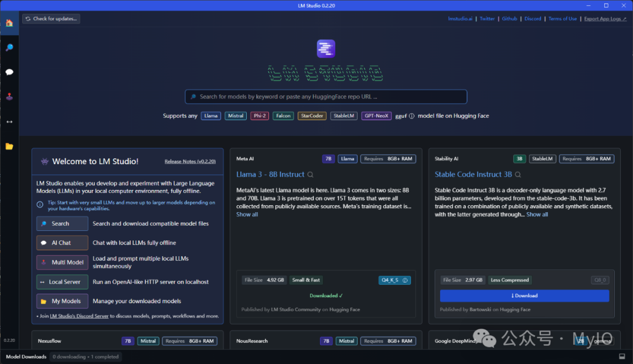The width and height of the screenshot is (633, 364).
Task: Open the lmstudio.ai link
Action: coord(460,19)
